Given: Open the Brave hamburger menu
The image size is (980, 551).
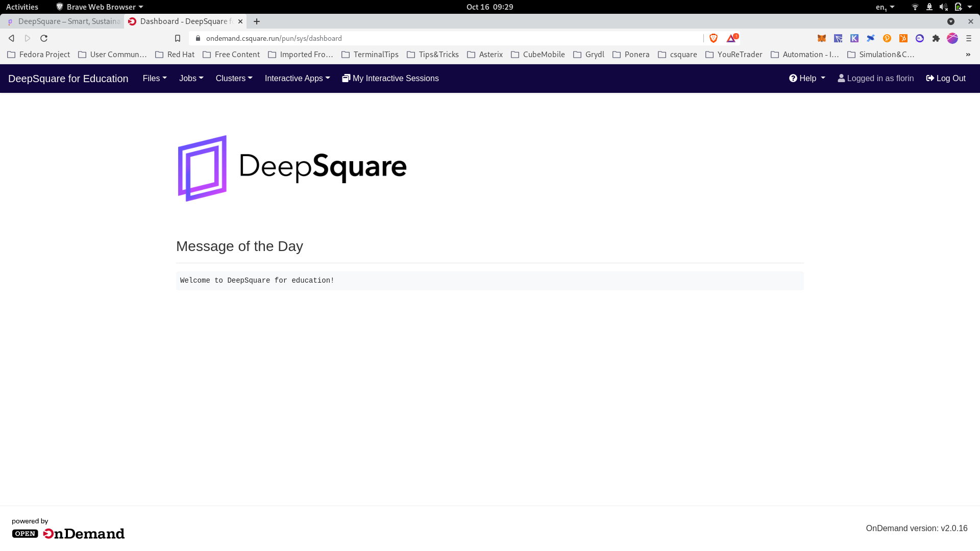Looking at the screenshot, I should [969, 38].
